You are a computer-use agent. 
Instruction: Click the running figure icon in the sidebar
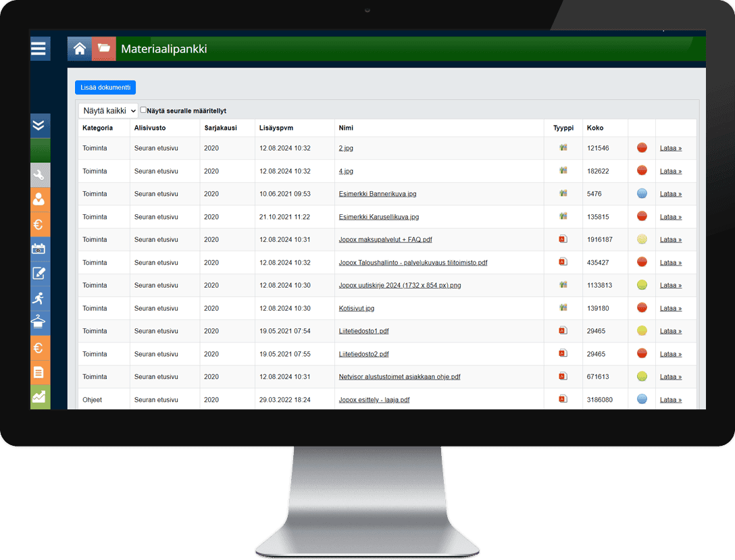[x=40, y=298]
